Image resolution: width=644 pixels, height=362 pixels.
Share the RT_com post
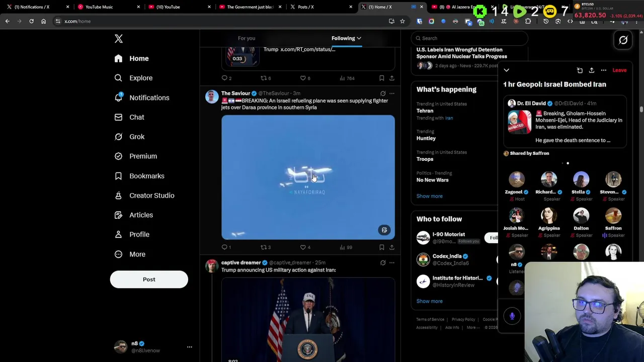392,78
